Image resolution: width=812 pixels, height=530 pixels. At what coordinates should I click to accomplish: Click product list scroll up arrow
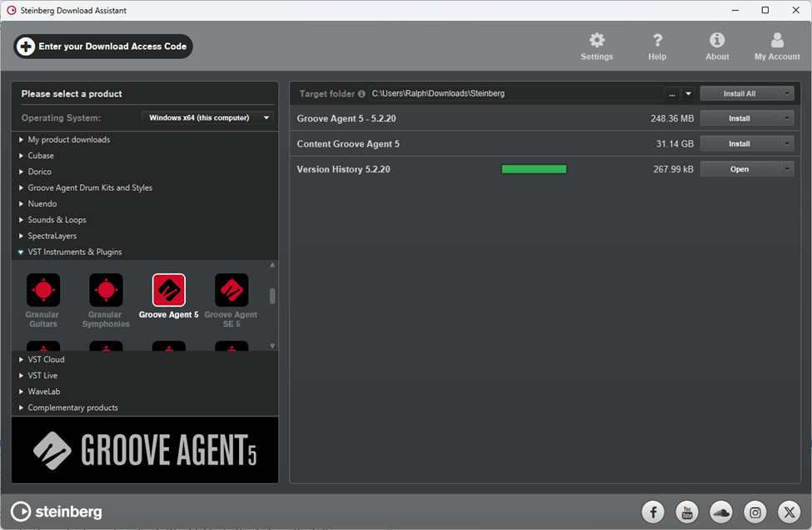(272, 265)
